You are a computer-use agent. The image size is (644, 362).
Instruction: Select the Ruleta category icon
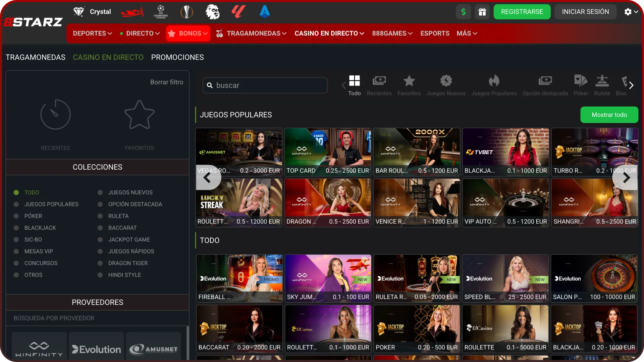pyautogui.click(x=602, y=81)
